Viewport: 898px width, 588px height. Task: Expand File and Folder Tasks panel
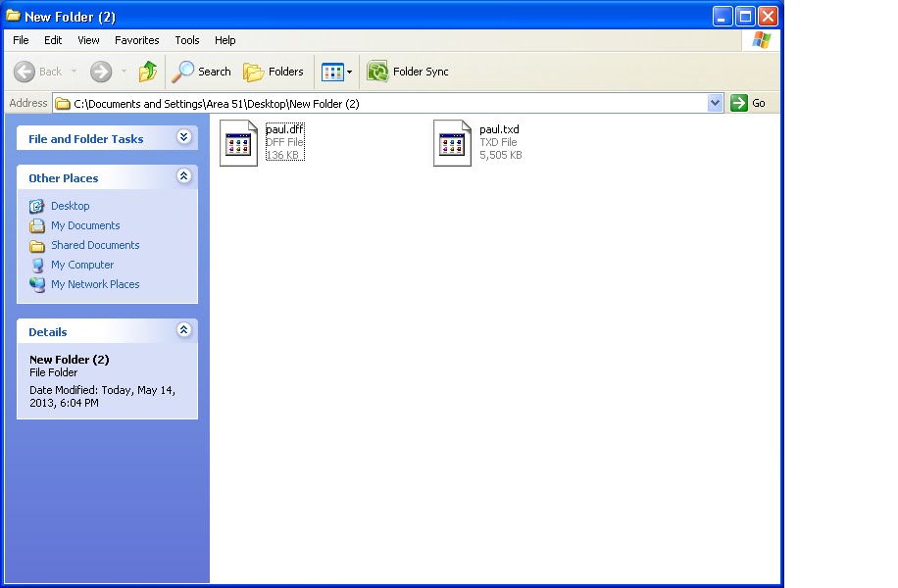(x=184, y=137)
